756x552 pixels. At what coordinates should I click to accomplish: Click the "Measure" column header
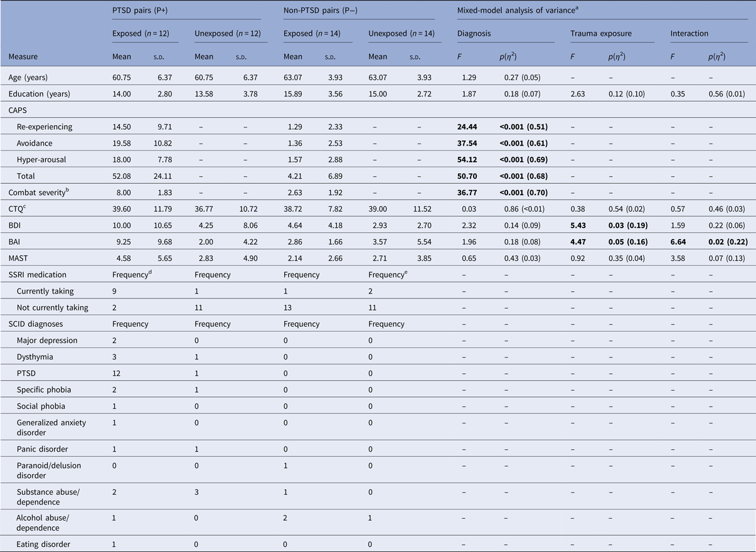coord(23,56)
